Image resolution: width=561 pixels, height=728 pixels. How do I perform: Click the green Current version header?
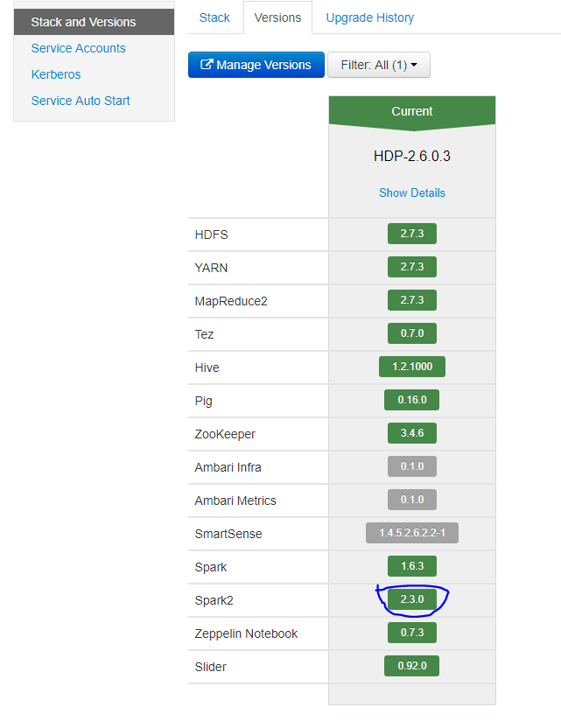[x=411, y=111]
